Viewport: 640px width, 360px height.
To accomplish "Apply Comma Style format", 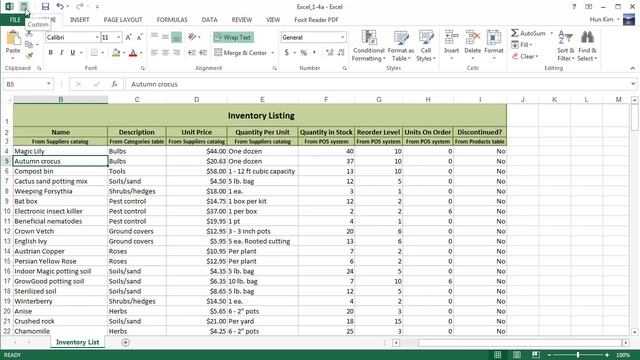I will [x=314, y=53].
